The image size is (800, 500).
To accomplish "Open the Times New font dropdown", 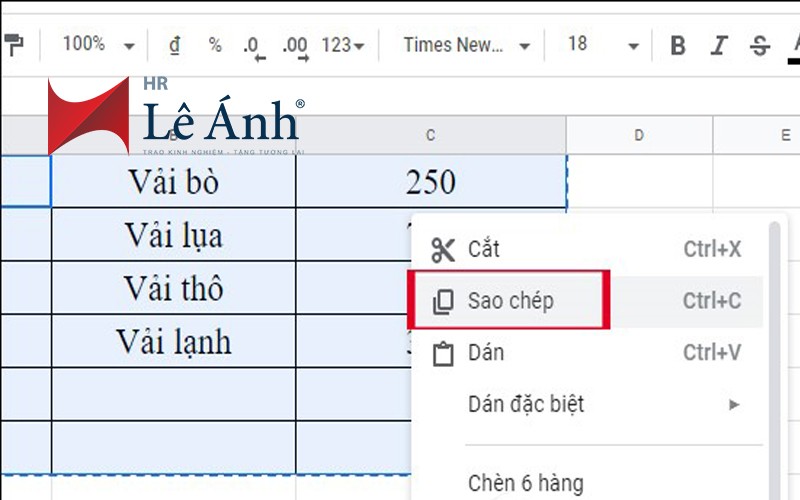I will [466, 45].
